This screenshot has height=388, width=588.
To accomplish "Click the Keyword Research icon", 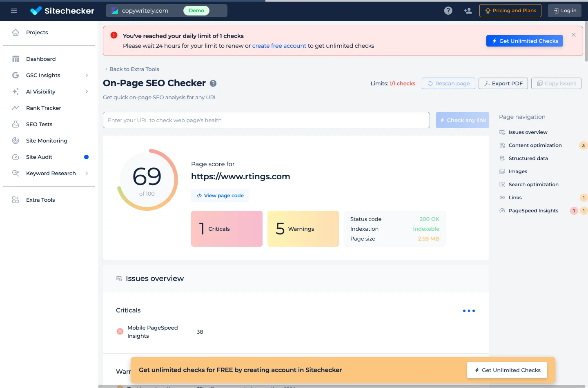I will click(16, 173).
